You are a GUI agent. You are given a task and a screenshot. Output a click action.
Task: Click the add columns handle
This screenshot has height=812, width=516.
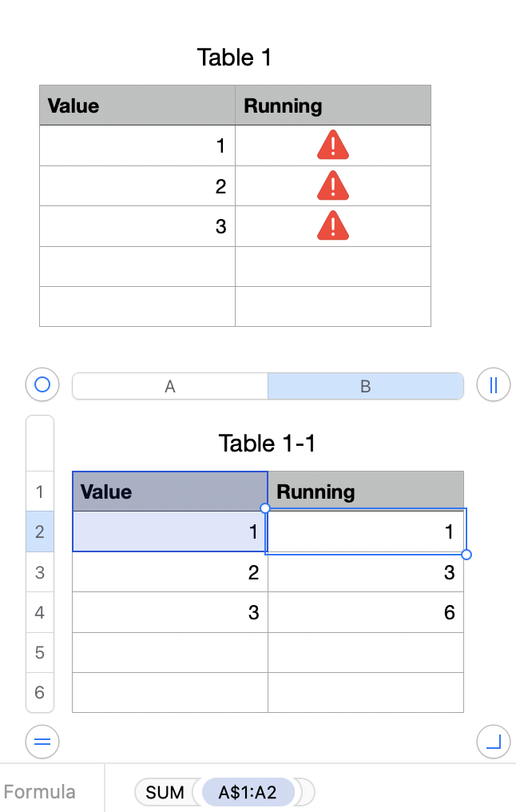pos(493,385)
